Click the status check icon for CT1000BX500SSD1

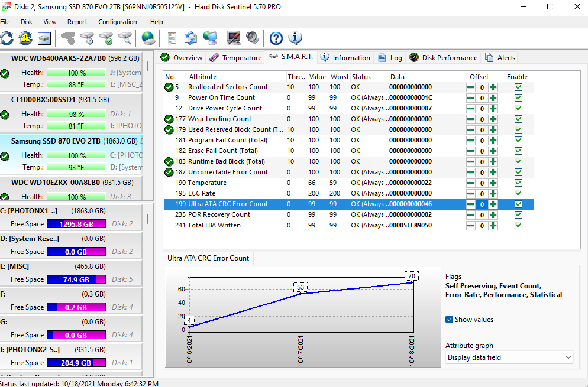(x=5, y=115)
